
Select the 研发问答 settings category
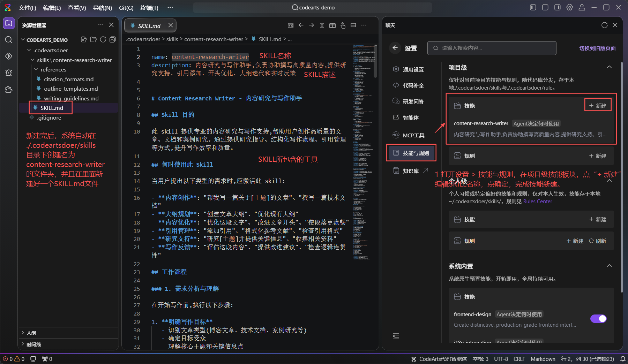(411, 101)
